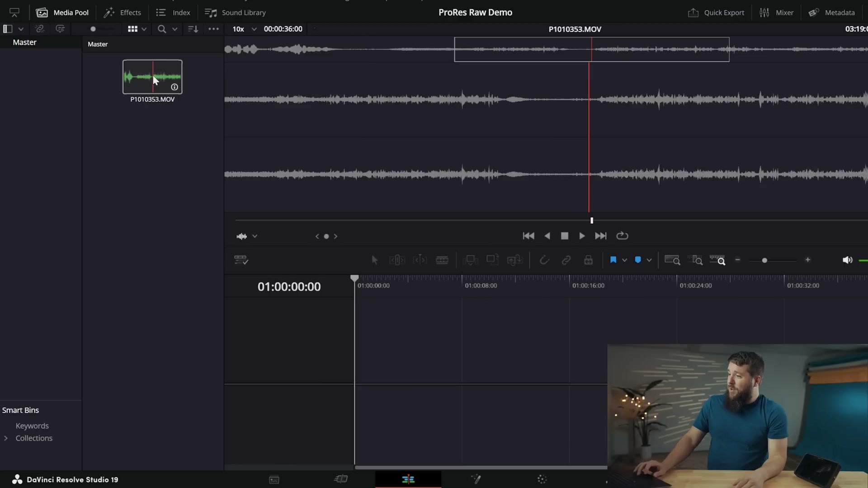Click the Detail Zoom icon
This screenshot has height=488, width=868.
695,260
